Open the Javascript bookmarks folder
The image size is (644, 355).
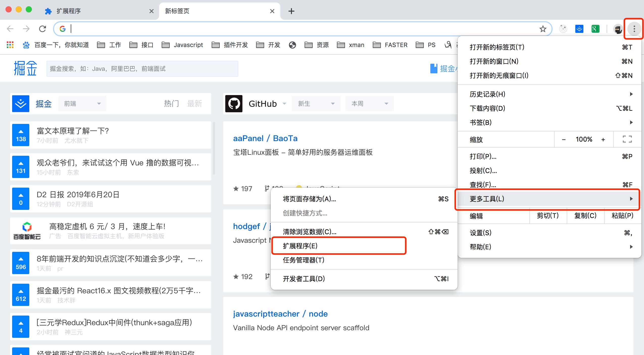[x=182, y=45]
